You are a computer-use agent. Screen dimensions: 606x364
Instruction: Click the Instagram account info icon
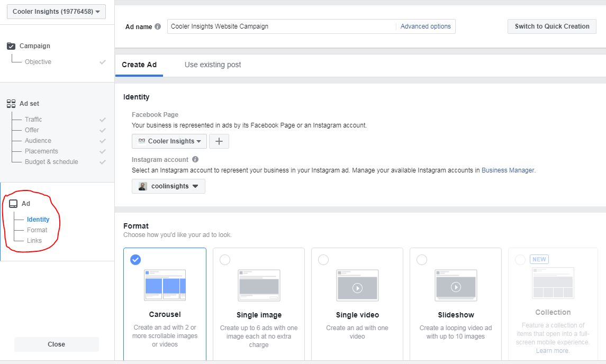pos(195,159)
